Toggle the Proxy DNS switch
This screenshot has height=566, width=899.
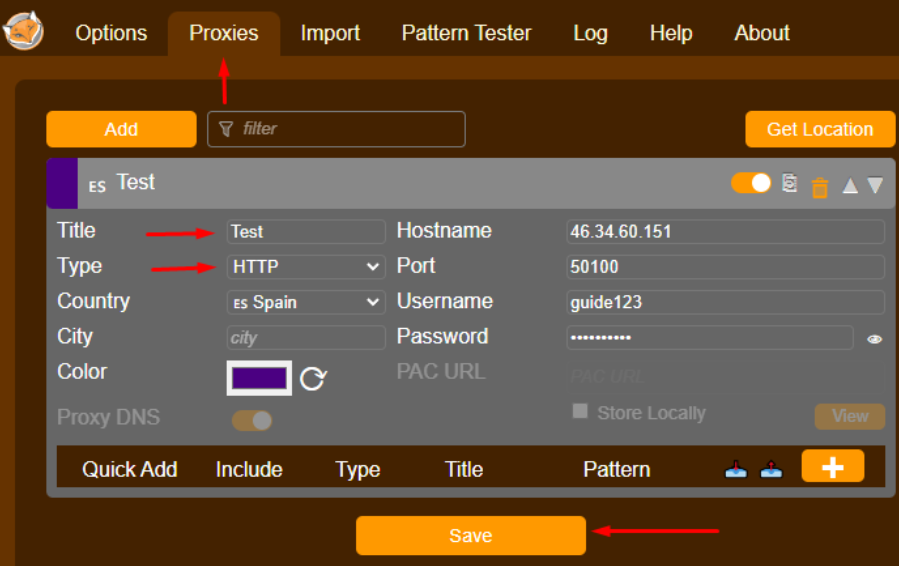[252, 420]
